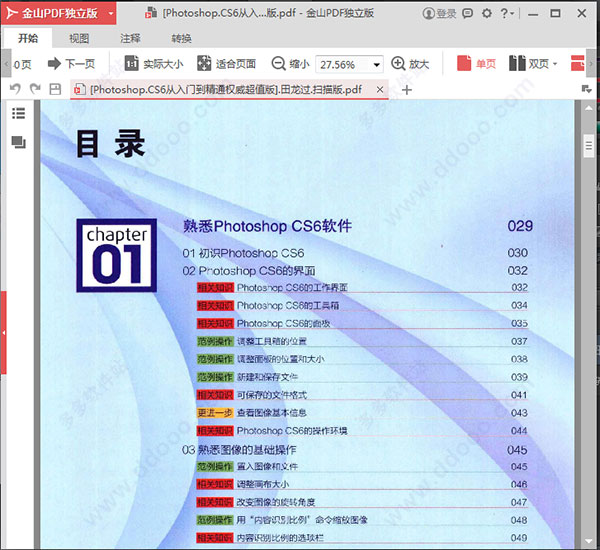Click the undo arrow icon
This screenshot has width=600, height=550.
coord(15,89)
